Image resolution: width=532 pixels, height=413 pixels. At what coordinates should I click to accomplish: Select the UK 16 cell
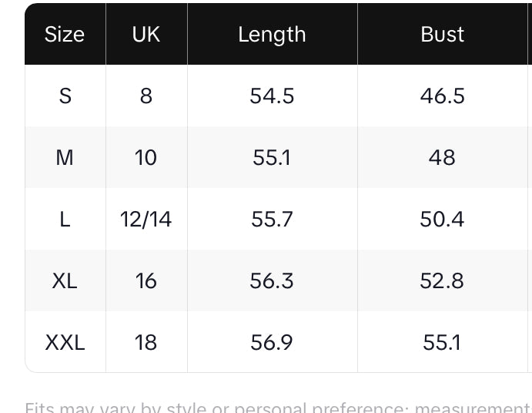(146, 281)
